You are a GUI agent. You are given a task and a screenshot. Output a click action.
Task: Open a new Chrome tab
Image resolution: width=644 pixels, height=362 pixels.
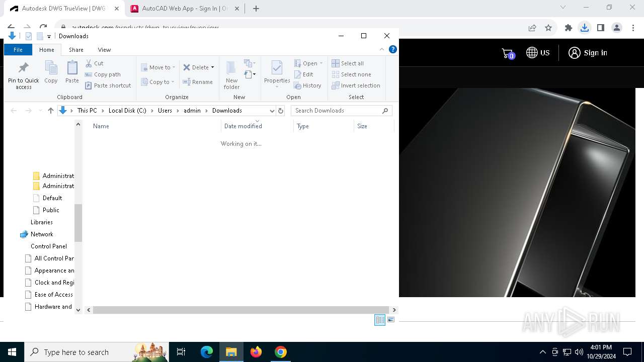[x=256, y=9]
